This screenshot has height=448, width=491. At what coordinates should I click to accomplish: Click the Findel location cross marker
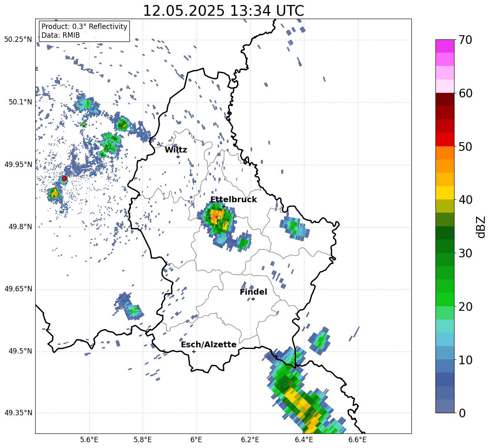click(253, 299)
